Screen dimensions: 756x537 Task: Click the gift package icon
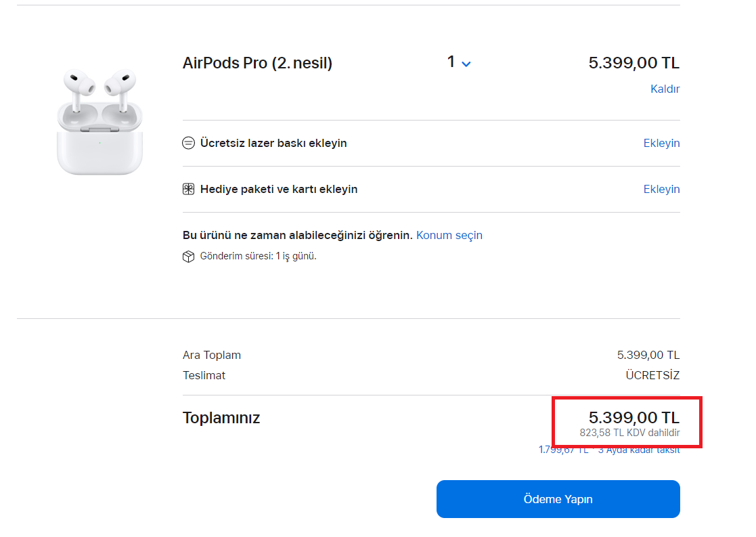click(x=189, y=190)
